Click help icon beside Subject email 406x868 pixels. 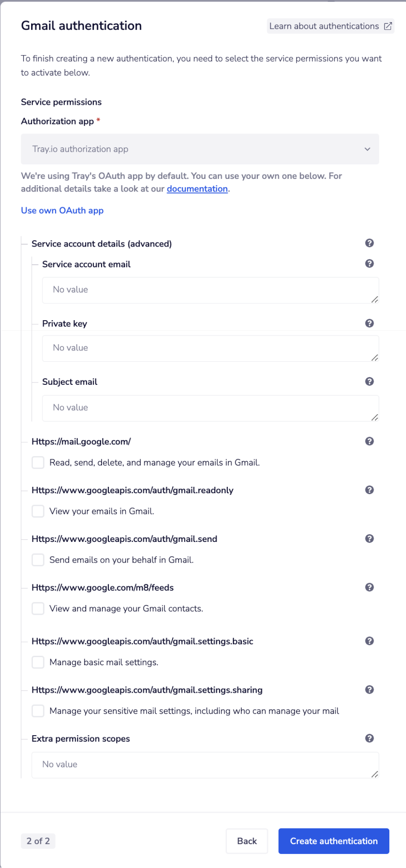click(369, 382)
